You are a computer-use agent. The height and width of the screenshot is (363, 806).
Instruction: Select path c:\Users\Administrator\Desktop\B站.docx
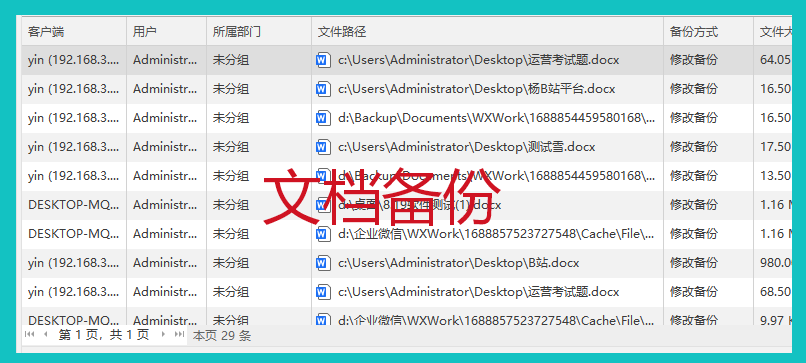point(459,263)
